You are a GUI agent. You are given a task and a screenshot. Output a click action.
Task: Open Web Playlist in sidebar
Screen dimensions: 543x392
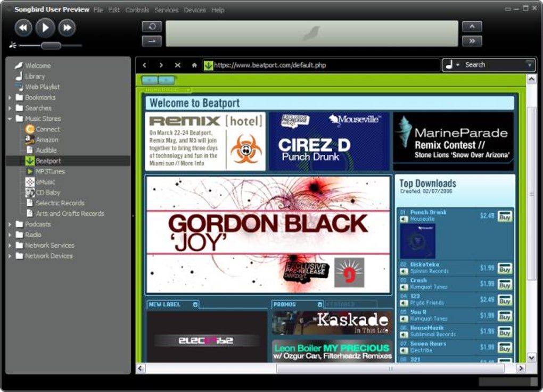tap(42, 87)
